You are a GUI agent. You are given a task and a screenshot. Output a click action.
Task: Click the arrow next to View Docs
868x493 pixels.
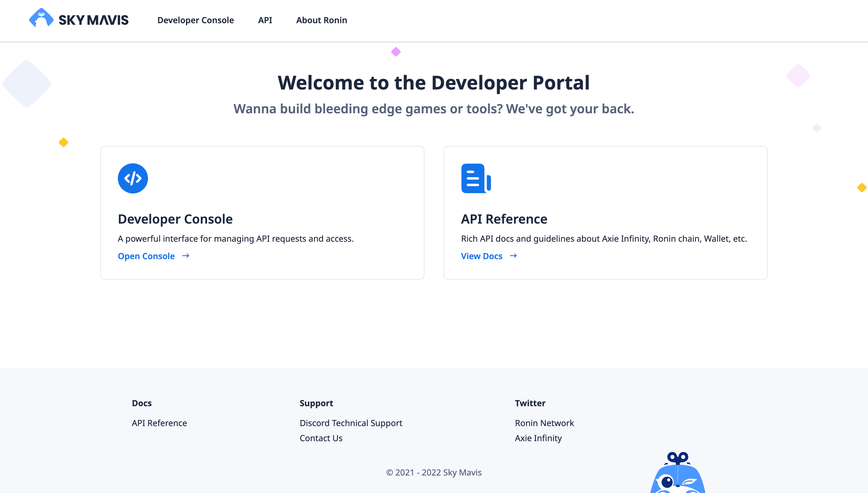[513, 256]
